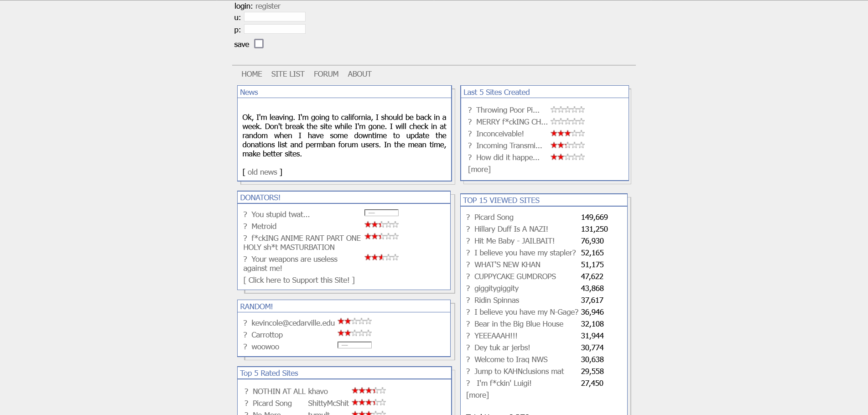Open the FORUM section
Image resolution: width=868 pixels, height=415 pixels.
pyautogui.click(x=326, y=74)
